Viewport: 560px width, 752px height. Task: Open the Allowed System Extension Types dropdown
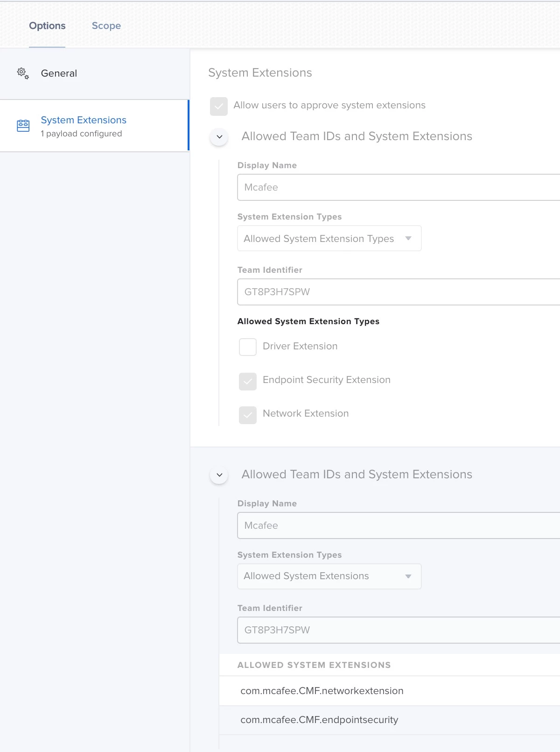click(329, 238)
